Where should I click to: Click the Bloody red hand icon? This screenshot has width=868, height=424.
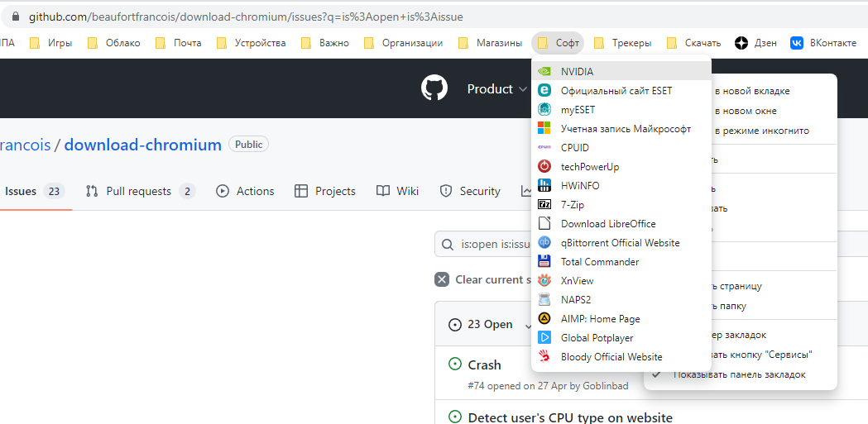tap(544, 356)
